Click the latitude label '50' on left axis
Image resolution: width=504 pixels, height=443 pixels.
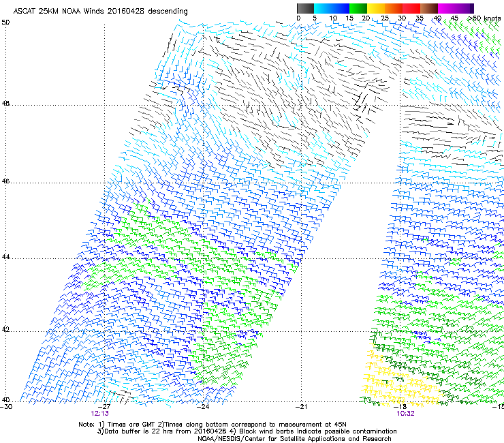(x=5, y=22)
